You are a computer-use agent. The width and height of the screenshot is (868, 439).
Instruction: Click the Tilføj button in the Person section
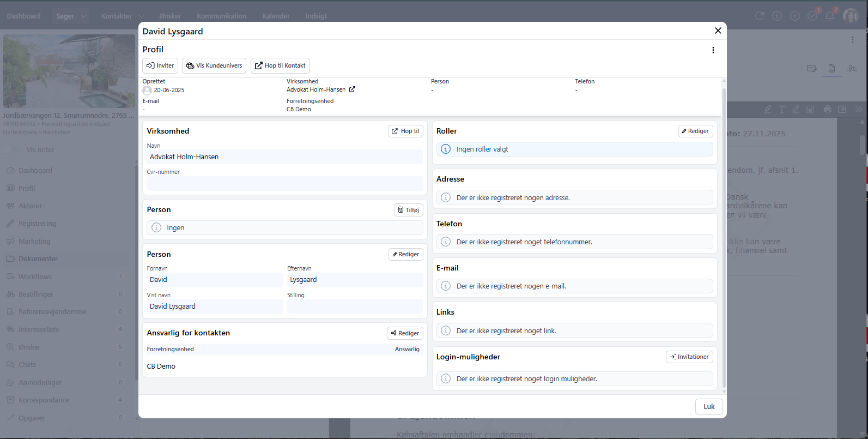click(x=408, y=210)
